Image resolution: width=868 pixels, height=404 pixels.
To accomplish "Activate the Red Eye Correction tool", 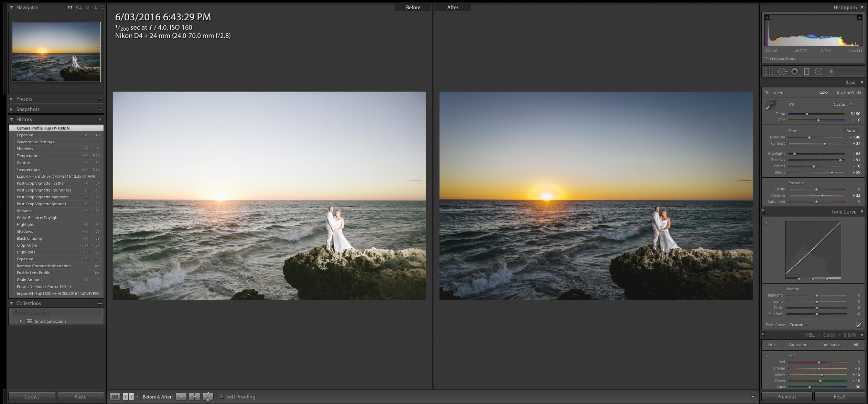I will tap(794, 72).
